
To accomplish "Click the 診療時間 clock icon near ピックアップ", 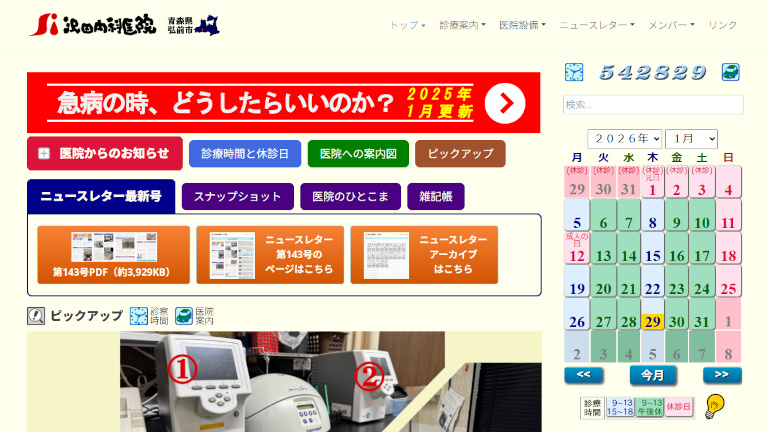I will click(x=139, y=316).
